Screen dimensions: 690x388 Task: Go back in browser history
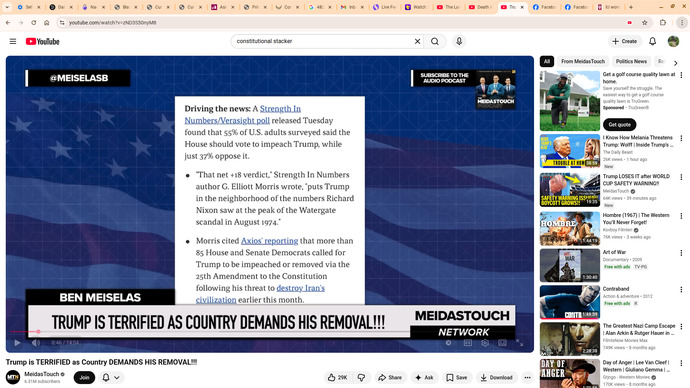pos(8,22)
